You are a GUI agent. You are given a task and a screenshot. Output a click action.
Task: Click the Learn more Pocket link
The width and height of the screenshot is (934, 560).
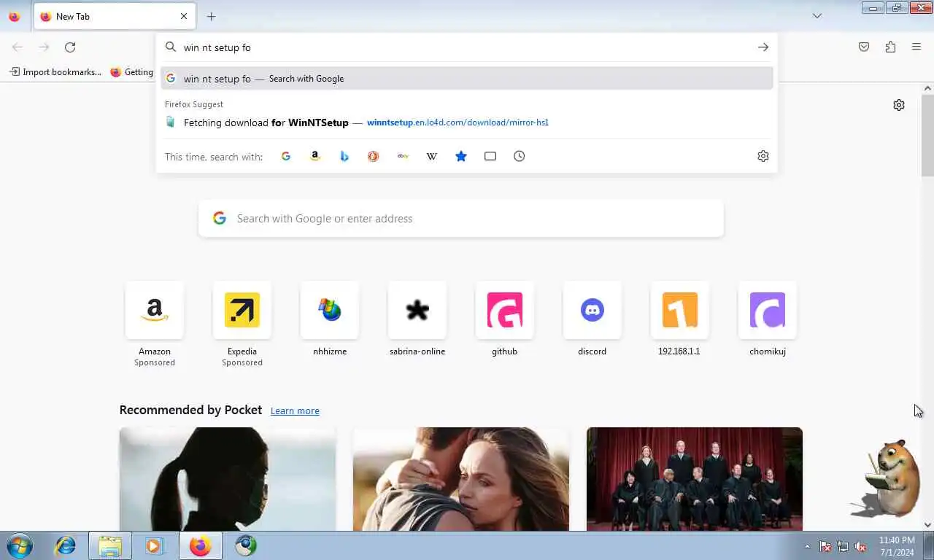pyautogui.click(x=295, y=411)
